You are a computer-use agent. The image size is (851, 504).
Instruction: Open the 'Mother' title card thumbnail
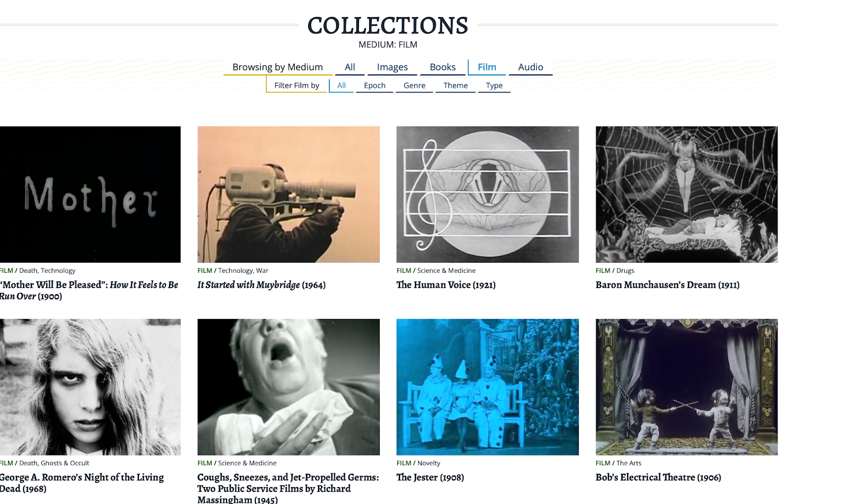click(90, 194)
